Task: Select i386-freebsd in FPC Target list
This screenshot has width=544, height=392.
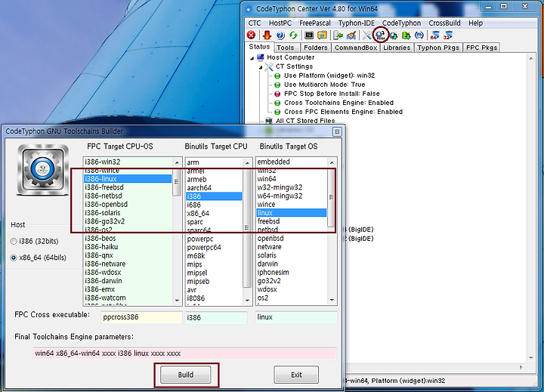Action: click(x=128, y=187)
